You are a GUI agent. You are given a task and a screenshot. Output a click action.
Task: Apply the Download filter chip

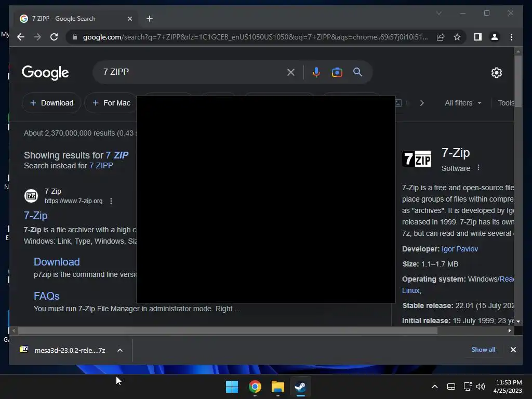point(51,103)
